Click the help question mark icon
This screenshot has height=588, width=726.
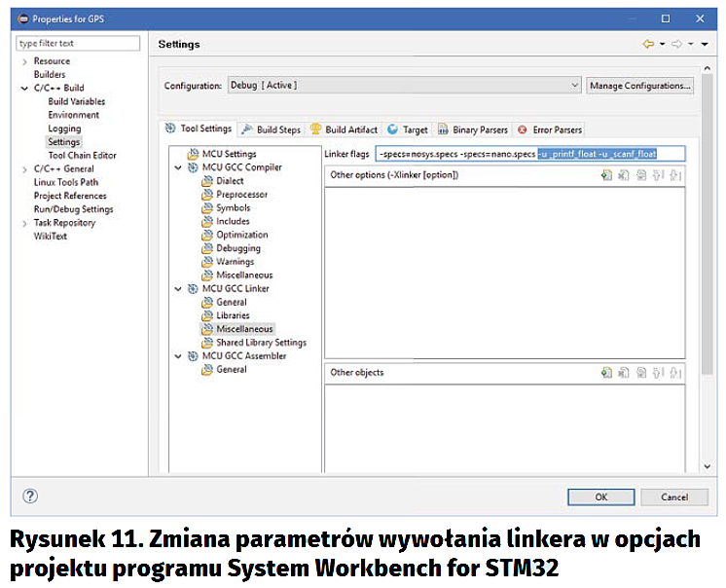(30, 496)
